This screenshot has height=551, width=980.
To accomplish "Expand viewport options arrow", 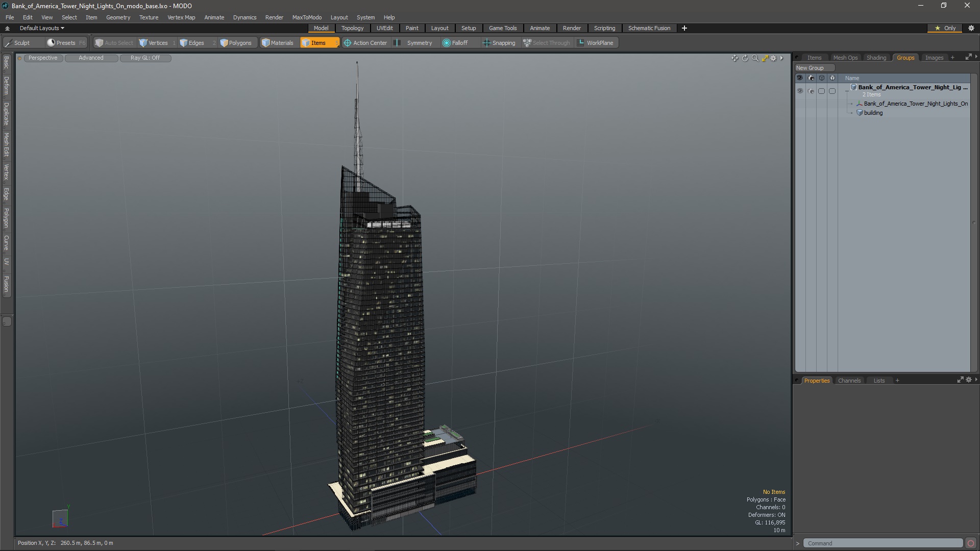I will coord(781,58).
